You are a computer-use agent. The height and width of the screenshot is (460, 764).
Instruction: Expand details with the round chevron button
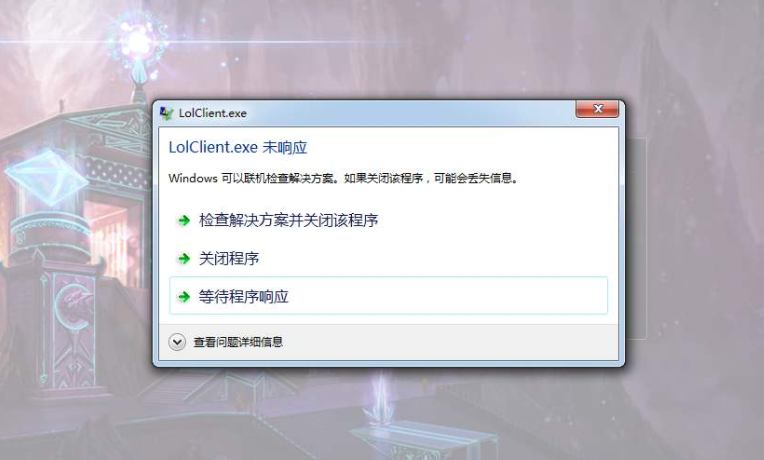[177, 342]
